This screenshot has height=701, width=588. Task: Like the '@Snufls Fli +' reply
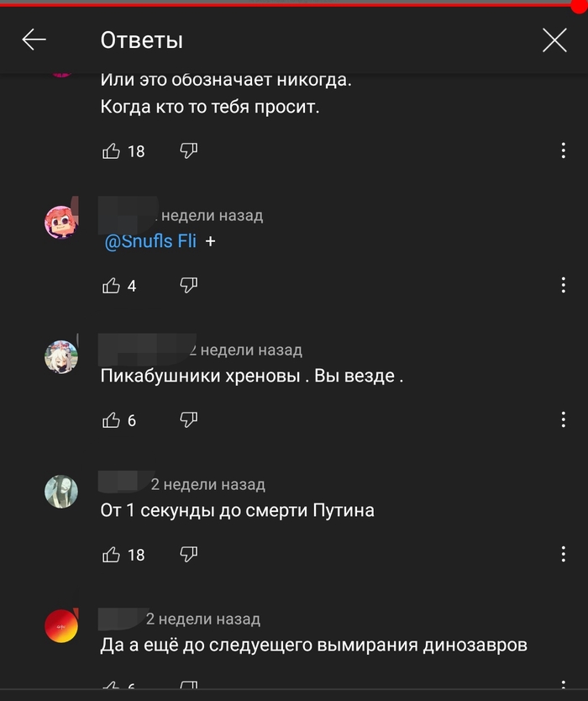[111, 285]
